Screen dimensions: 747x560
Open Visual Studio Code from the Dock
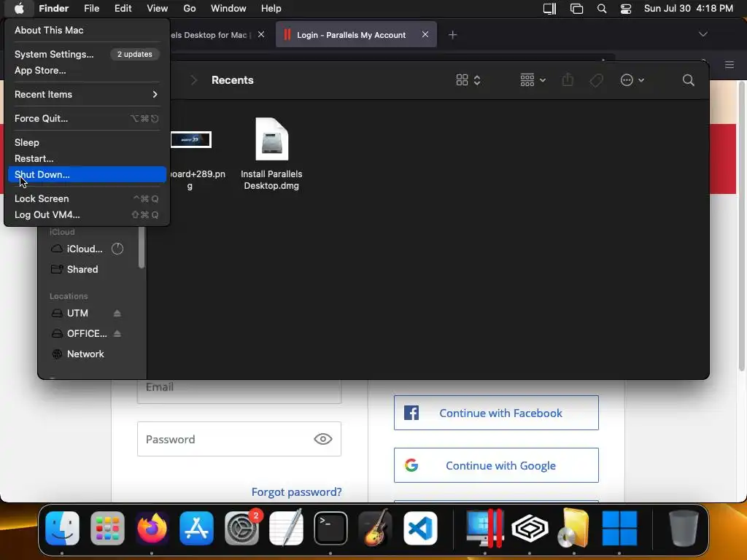coord(420,528)
